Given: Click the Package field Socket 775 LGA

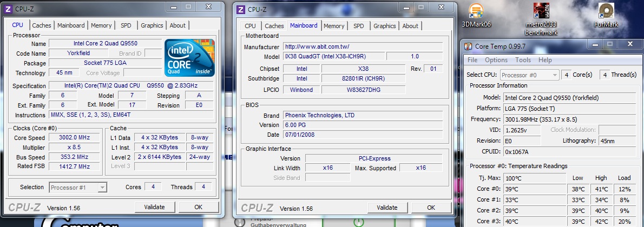Looking at the screenshot, I should (105, 63).
